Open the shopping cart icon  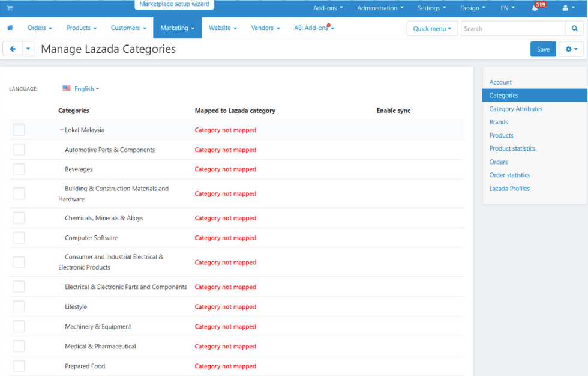tap(10, 8)
